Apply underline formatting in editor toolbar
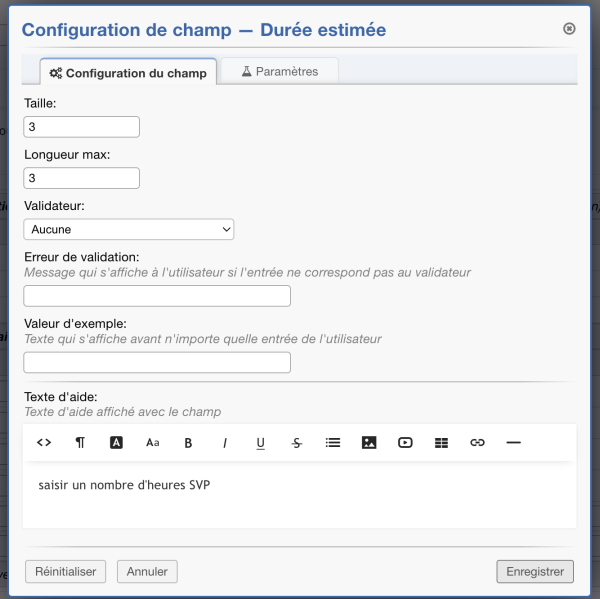This screenshot has width=600, height=599. click(x=261, y=443)
